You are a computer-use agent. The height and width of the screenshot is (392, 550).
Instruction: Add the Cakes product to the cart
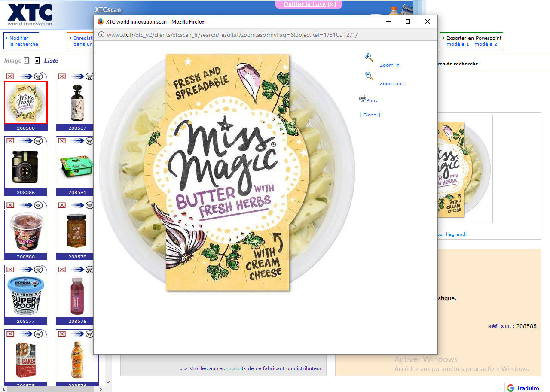point(38,334)
